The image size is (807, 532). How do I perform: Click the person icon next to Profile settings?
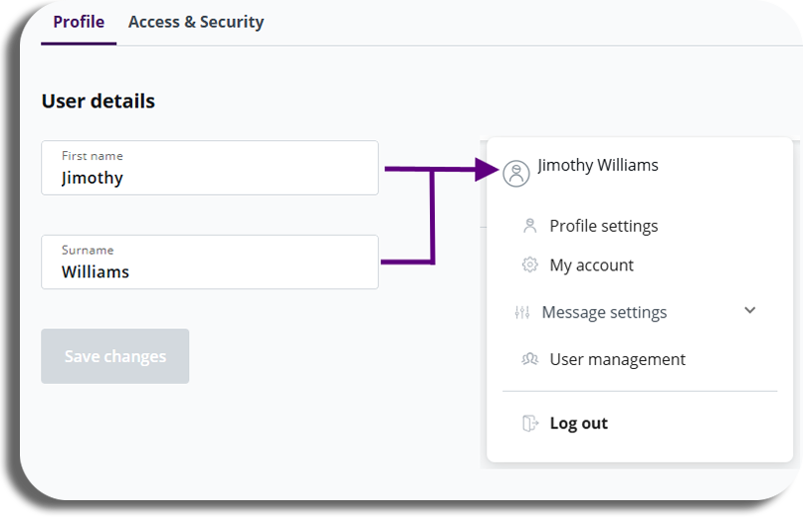click(x=529, y=226)
